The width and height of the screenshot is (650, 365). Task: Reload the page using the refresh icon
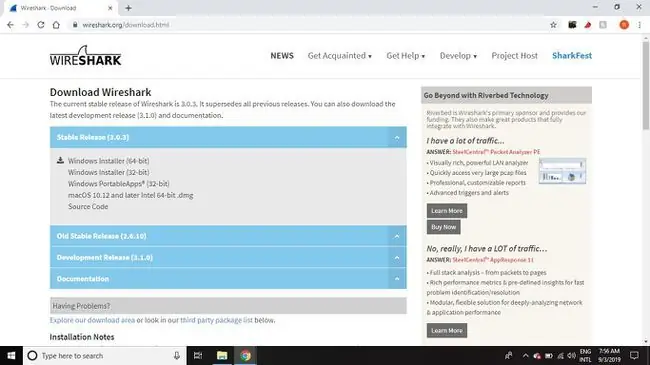click(41, 25)
